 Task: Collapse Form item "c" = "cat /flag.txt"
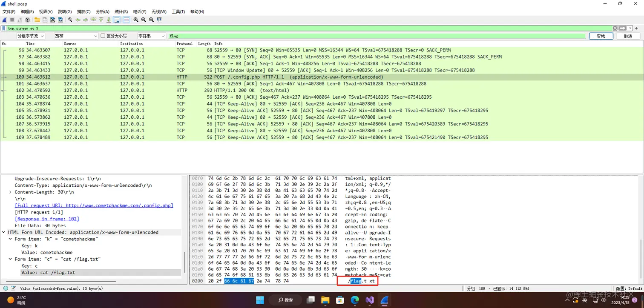[11, 259]
